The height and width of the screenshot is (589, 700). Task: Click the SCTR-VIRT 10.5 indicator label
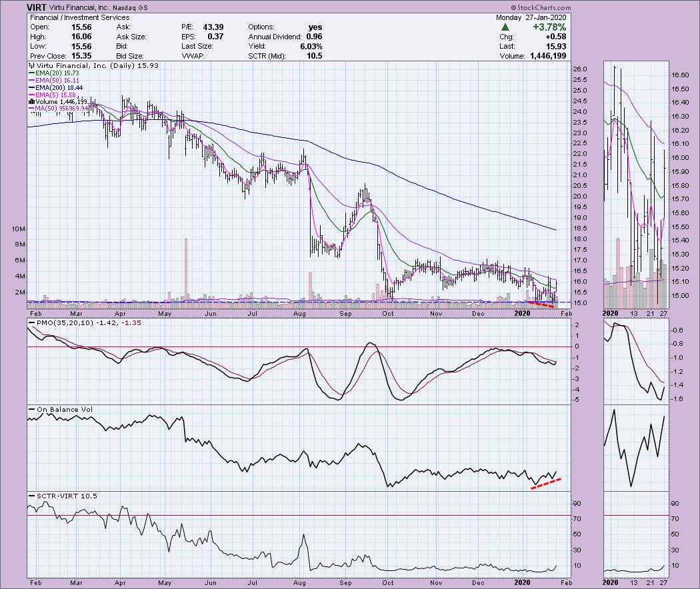click(63, 496)
